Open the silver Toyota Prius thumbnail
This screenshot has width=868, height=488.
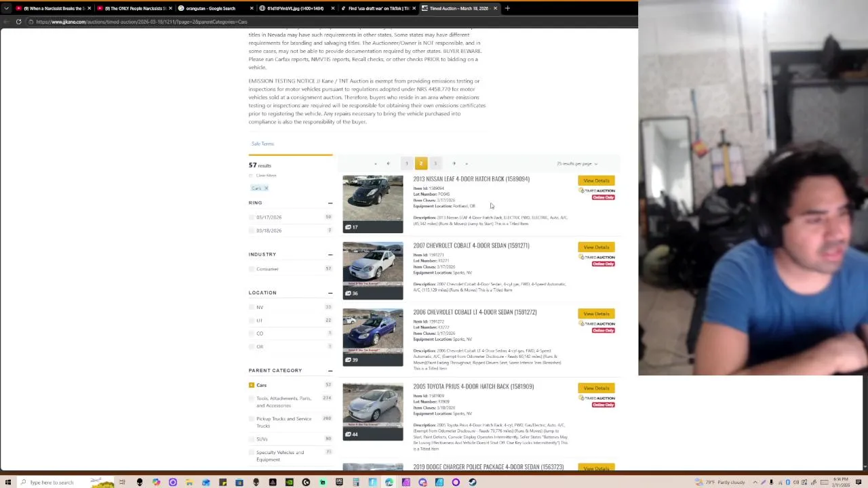373,411
